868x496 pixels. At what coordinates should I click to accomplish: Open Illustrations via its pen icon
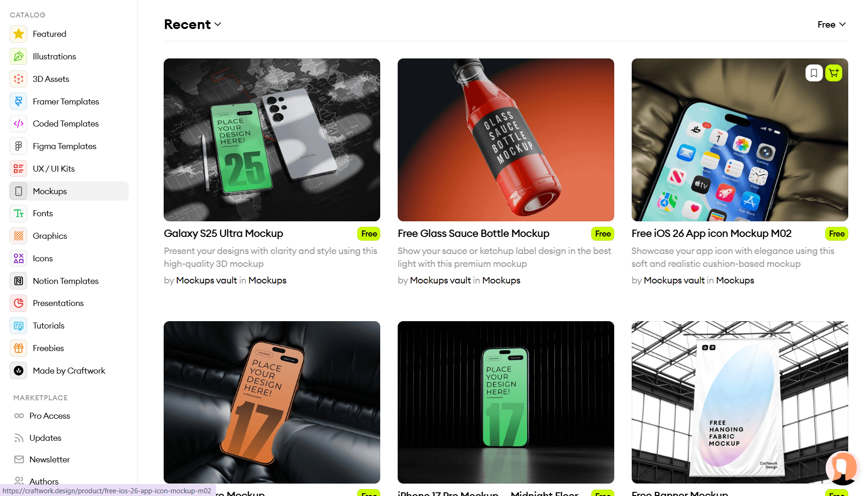point(18,57)
